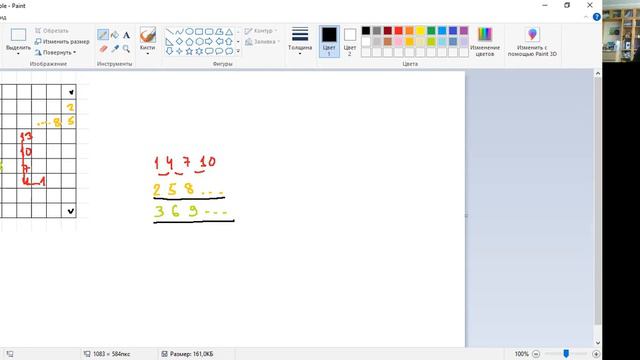Click canvas size 1083 × 584пкс readout
This screenshot has width=640, height=360.
[107, 354]
